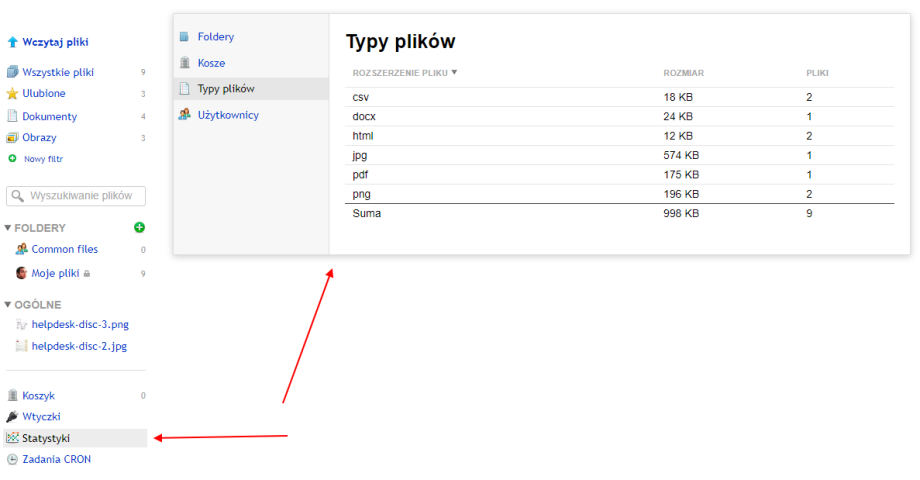920x480 pixels.
Task: Select the Użytkownicy statistics tab
Action: (x=228, y=115)
